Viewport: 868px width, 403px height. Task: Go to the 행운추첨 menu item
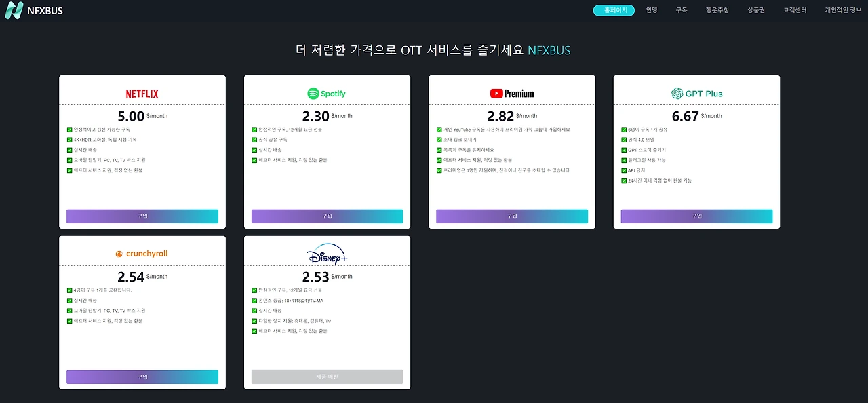tap(717, 10)
